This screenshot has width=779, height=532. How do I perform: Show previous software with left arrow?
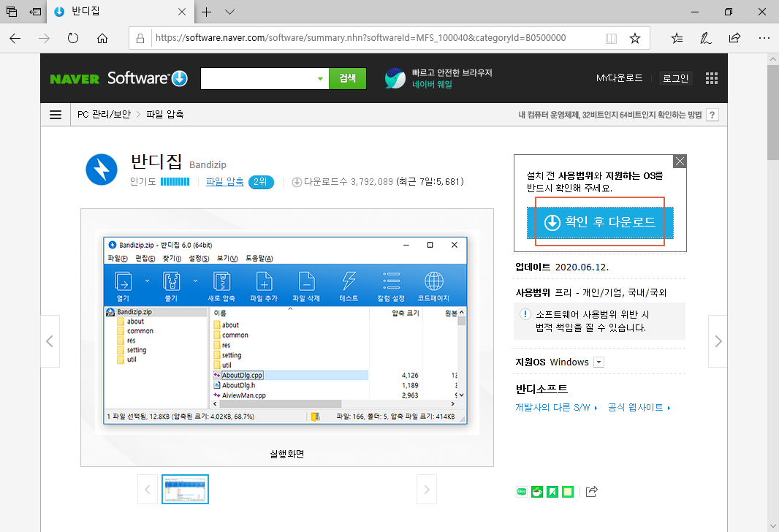pyautogui.click(x=50, y=341)
